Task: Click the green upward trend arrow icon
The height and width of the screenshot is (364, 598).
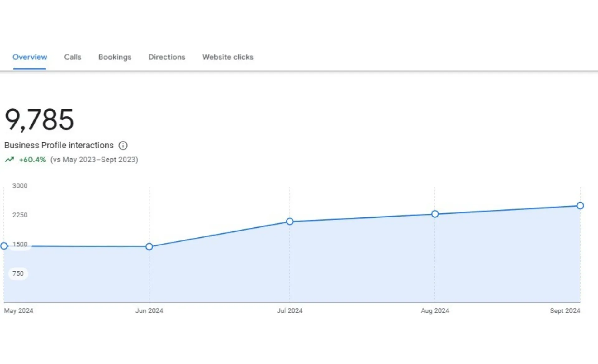Action: 10,159
